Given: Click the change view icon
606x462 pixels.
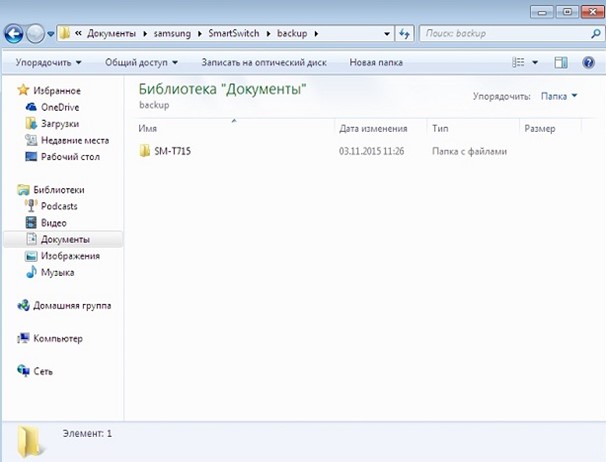Looking at the screenshot, I should point(519,62).
